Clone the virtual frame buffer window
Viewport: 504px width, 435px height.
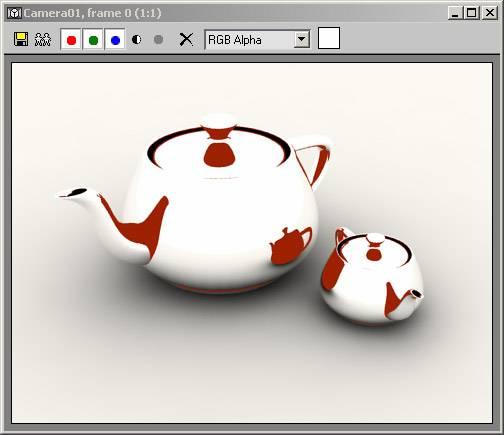coord(43,39)
